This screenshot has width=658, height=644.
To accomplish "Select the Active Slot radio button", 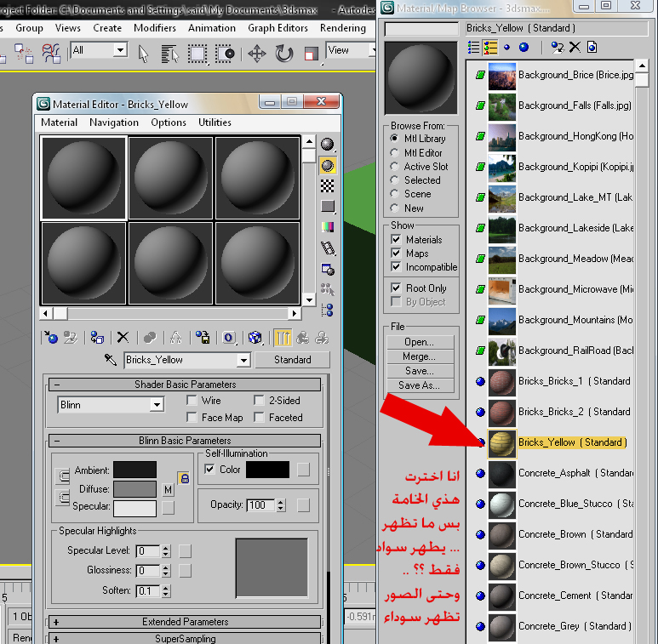I will 394,167.
